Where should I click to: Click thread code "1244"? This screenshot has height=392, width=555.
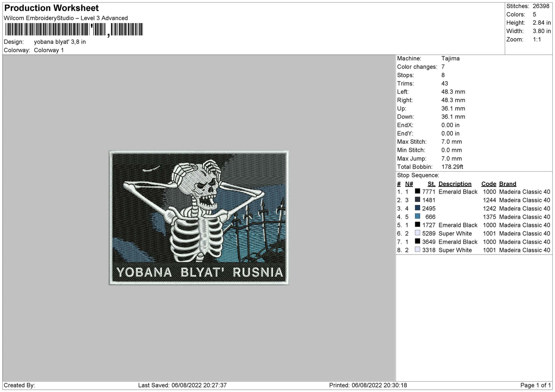point(490,200)
